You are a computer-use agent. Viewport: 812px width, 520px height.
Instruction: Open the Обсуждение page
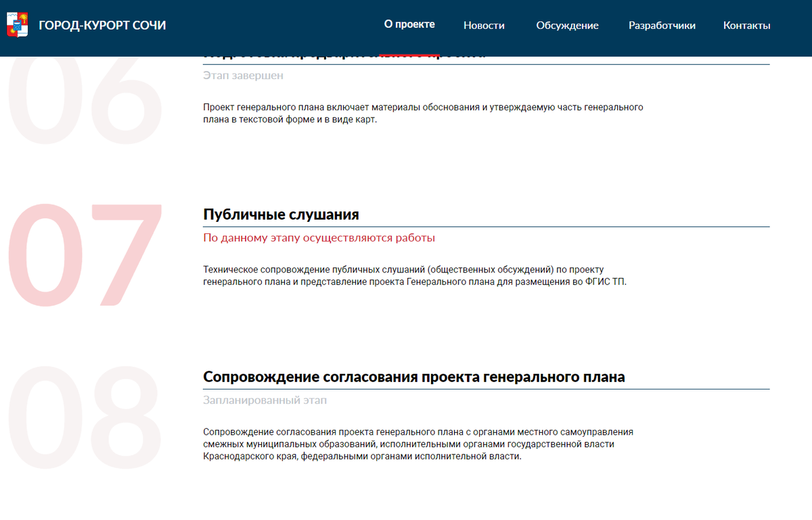567,26
